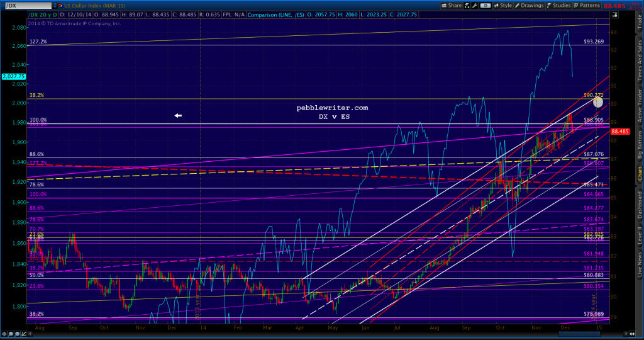Click the $80.354 price level label
Screen dimensions: 644x340
pyautogui.click(x=594, y=286)
